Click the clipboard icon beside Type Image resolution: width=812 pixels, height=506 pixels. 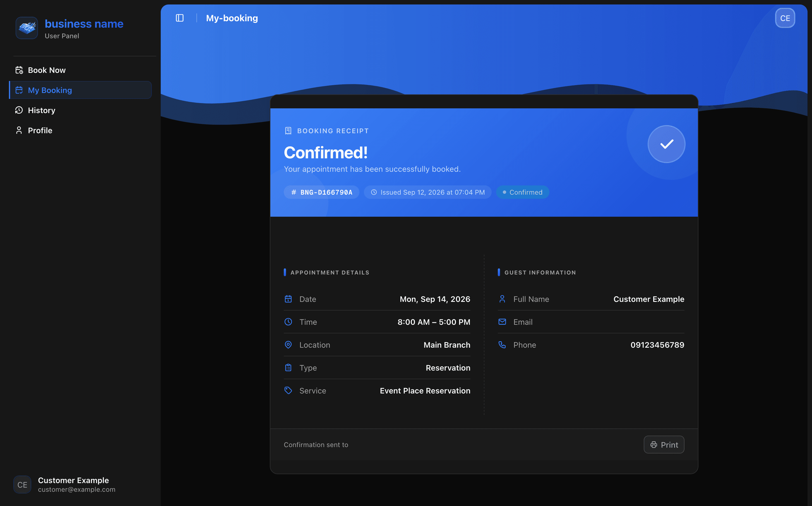pos(288,368)
